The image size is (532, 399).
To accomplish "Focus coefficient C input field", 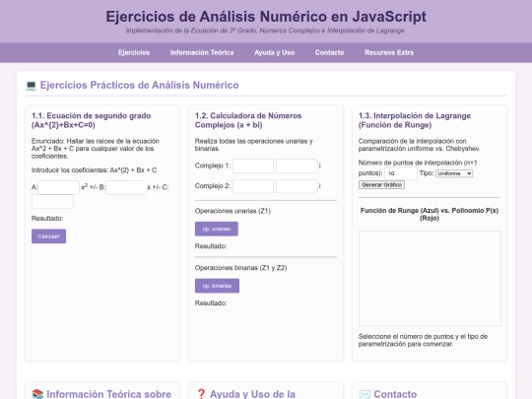I will 52,202.
